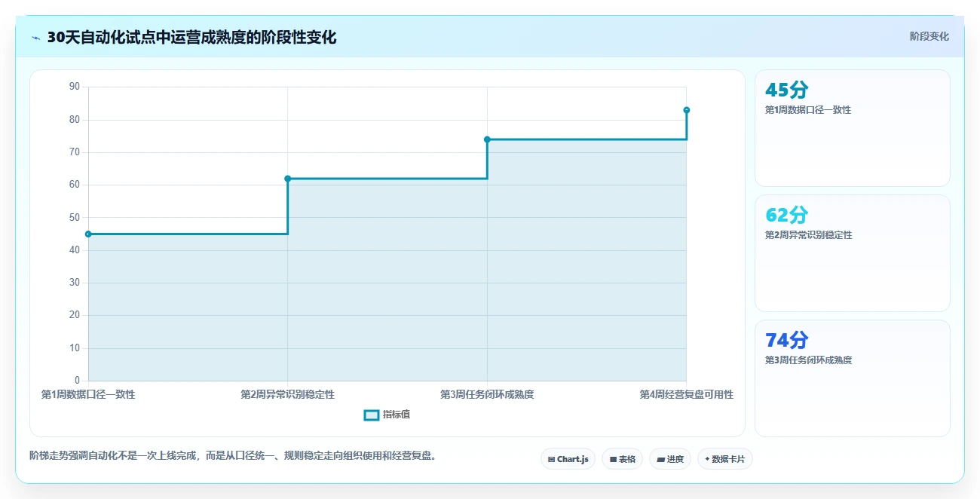Screen dimensions: 980x499
Task: Click the y-axis label 10
Action: pyautogui.click(x=74, y=348)
